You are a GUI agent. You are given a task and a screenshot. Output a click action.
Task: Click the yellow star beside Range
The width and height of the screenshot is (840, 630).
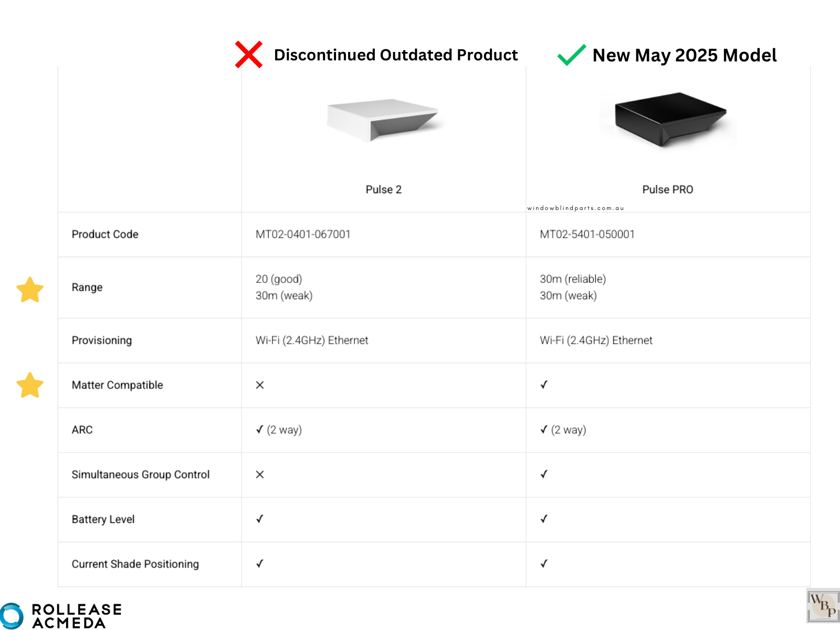(30, 290)
